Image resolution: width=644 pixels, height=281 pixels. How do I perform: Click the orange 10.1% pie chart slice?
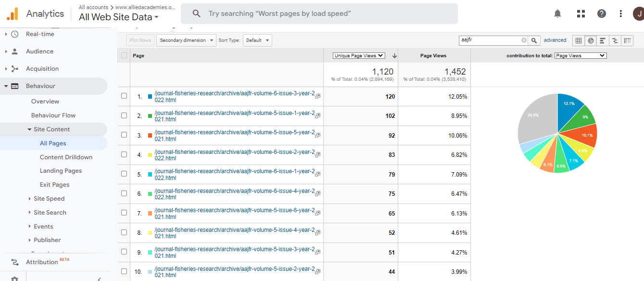(587, 134)
